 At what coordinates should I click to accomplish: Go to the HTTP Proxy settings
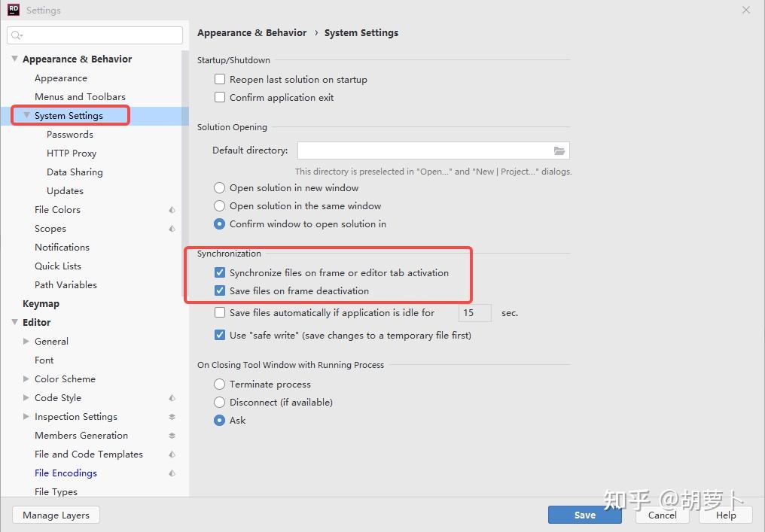(72, 154)
